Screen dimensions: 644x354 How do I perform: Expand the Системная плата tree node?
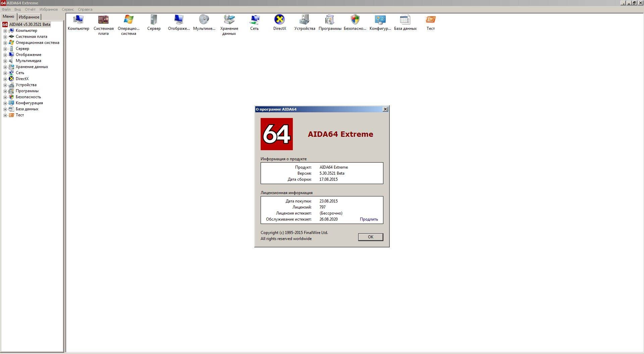tap(5, 37)
